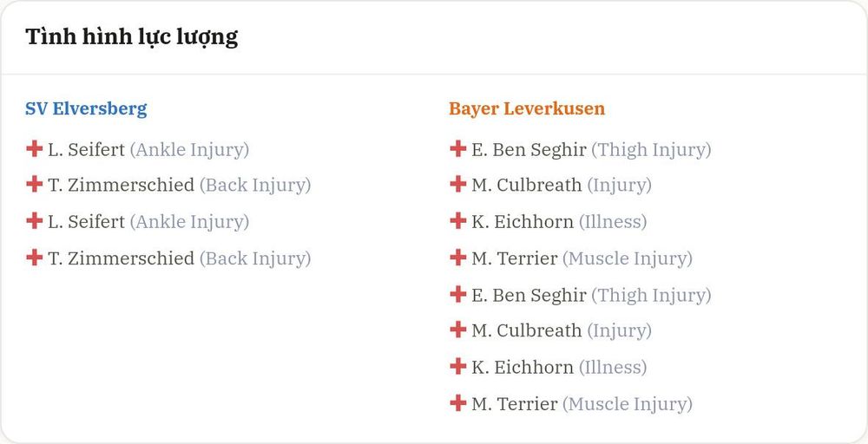Open the Bayer Leverkusen team heading
This screenshot has height=444, width=868.
[527, 108]
